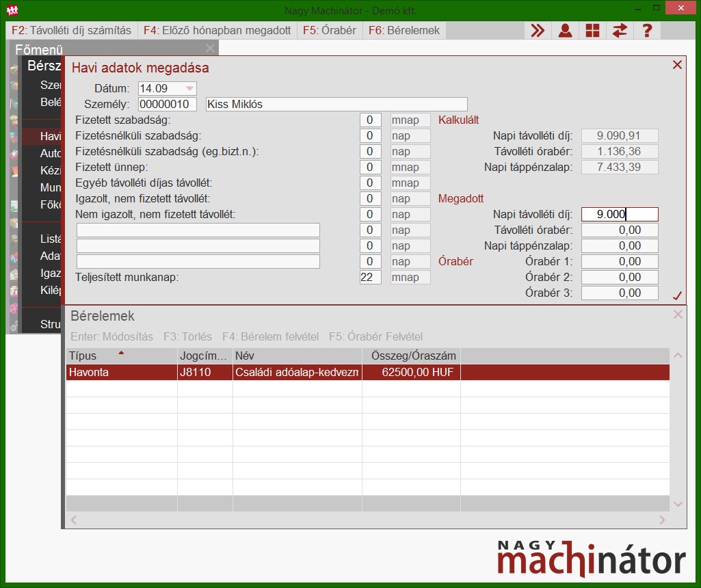Click F4: Előző hónapban megadott

217,30
